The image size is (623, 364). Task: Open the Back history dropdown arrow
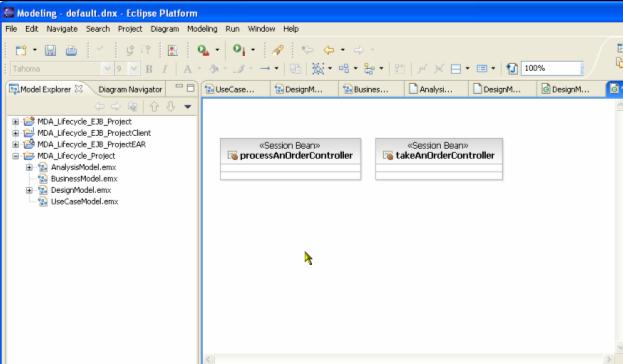click(x=342, y=50)
